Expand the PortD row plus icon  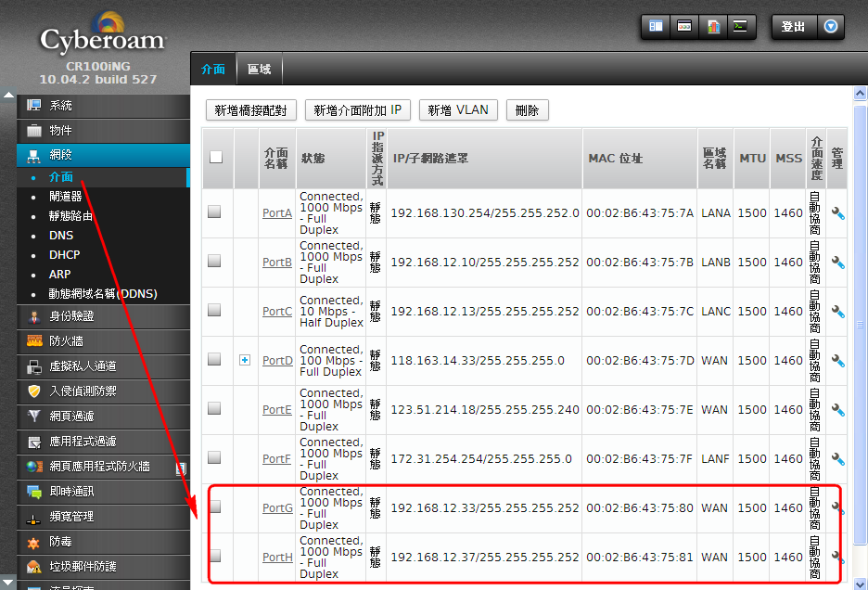(x=245, y=360)
